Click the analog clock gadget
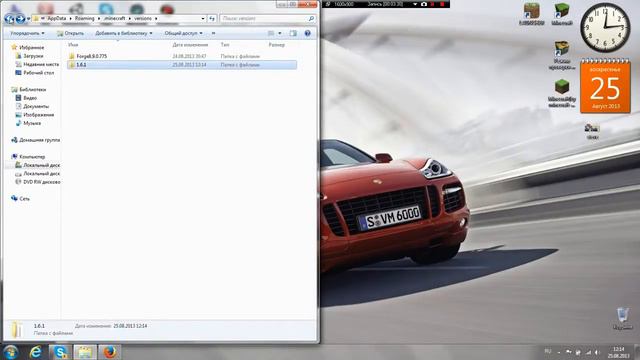The image size is (640, 360). (x=605, y=28)
